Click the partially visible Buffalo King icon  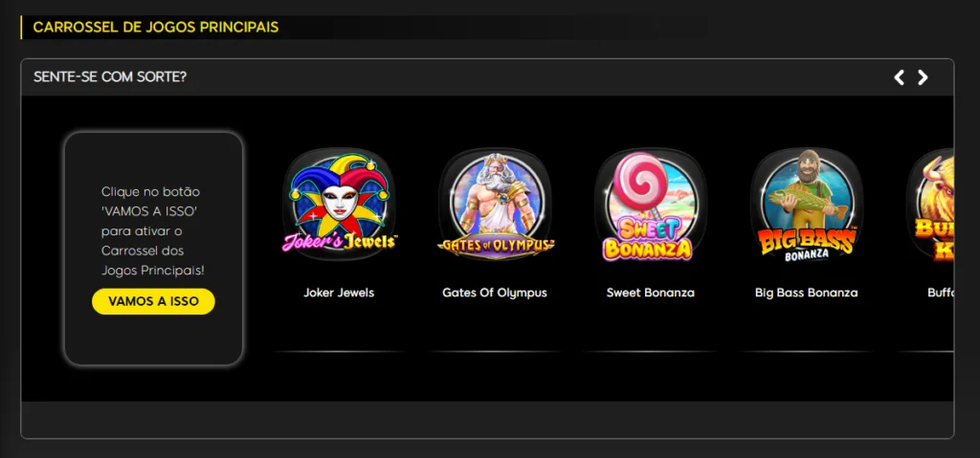pos(930,205)
